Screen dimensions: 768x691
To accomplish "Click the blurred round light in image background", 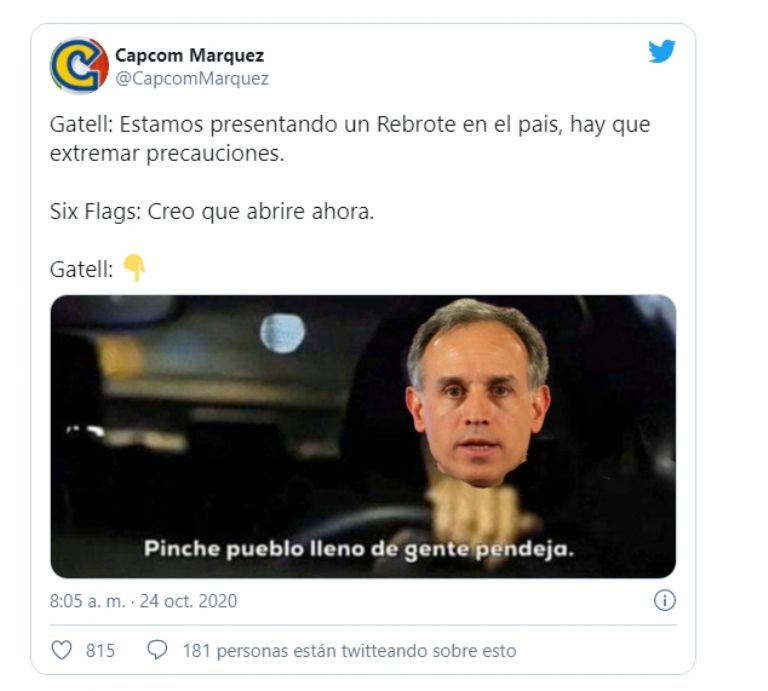I will click(x=282, y=334).
